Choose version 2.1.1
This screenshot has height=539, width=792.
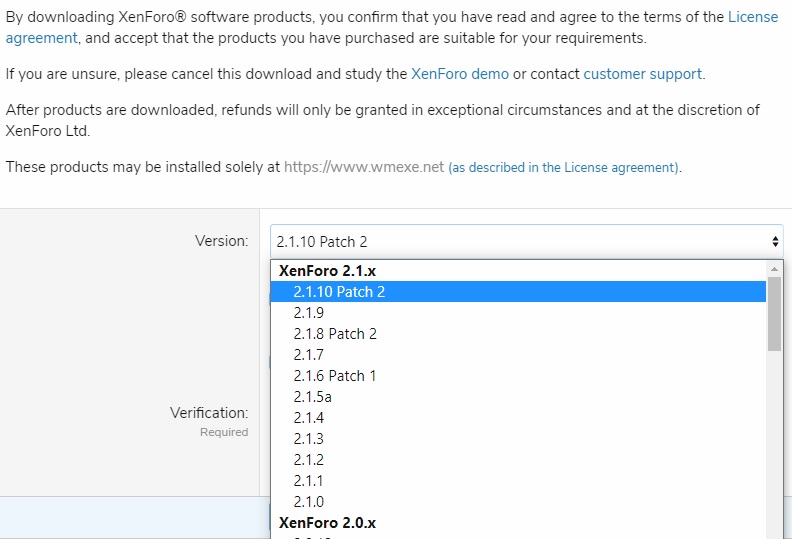tap(518, 480)
